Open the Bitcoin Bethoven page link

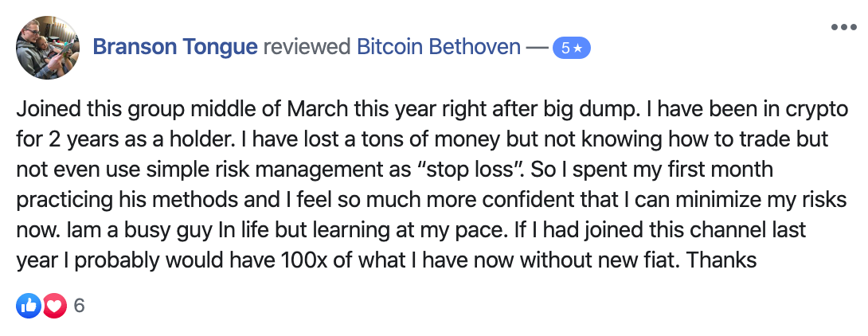(x=436, y=48)
